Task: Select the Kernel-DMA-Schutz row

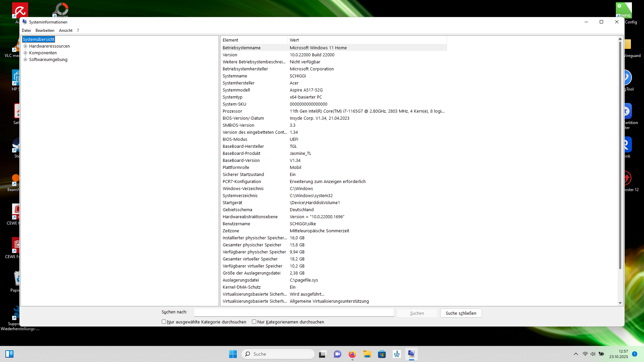Action: [x=334, y=287]
